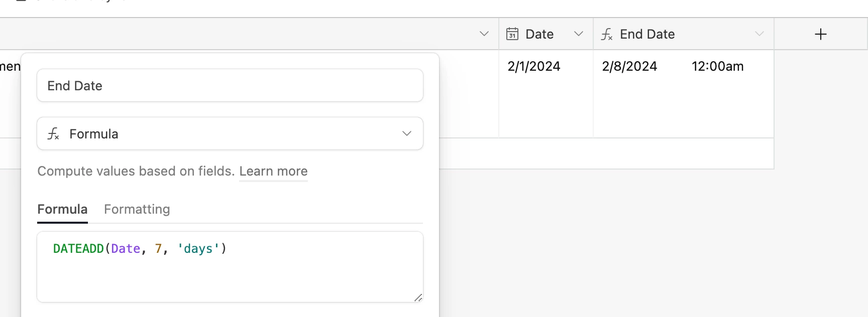Click inside the DATEADD formula editor
The image size is (868, 317).
tap(230, 267)
